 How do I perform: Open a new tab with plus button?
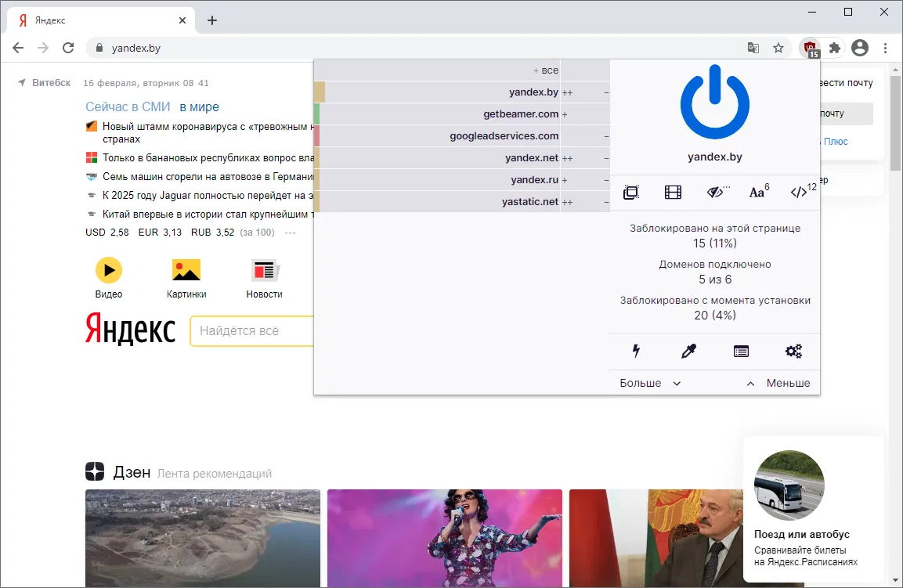pyautogui.click(x=212, y=20)
